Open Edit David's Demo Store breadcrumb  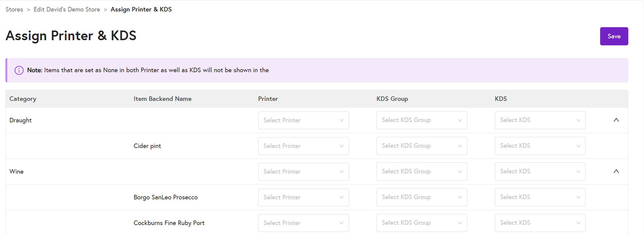tap(67, 9)
